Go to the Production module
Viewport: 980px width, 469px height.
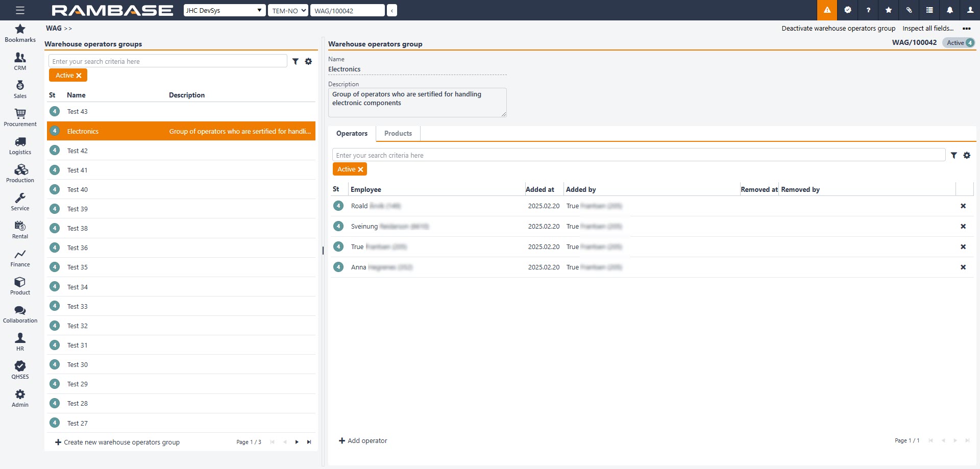coord(20,173)
